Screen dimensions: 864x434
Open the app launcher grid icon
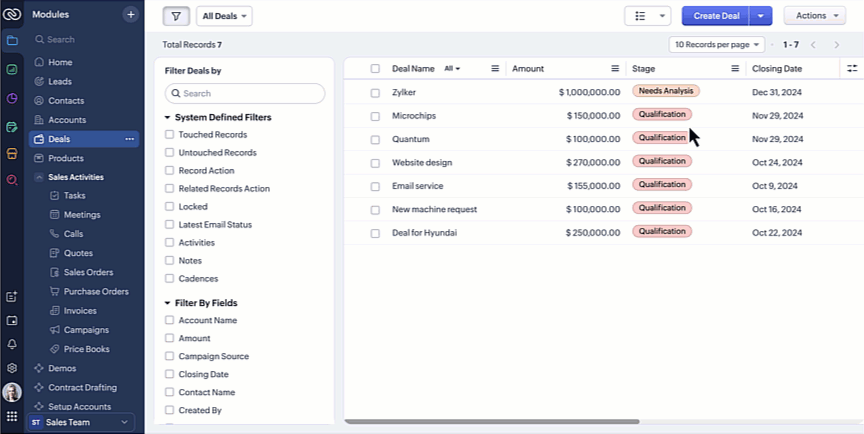12,416
